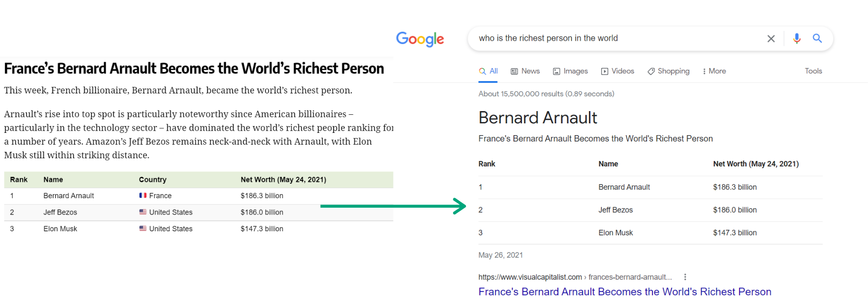
Task: Open the blue Richest Person result link
Action: pos(625,292)
